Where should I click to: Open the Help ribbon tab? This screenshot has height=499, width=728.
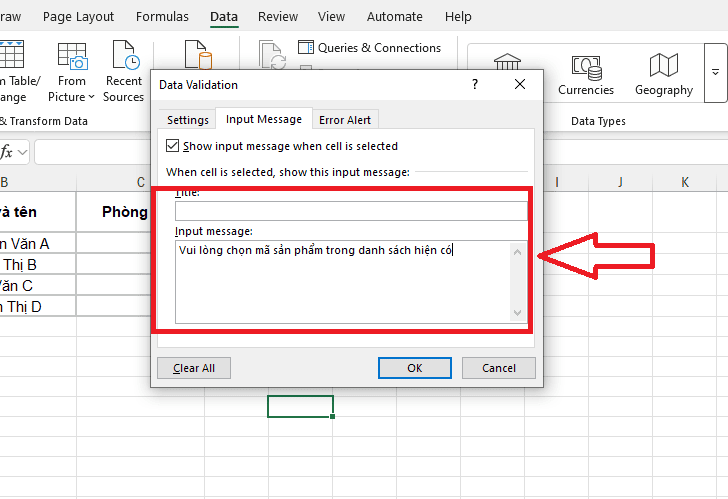pos(458,17)
